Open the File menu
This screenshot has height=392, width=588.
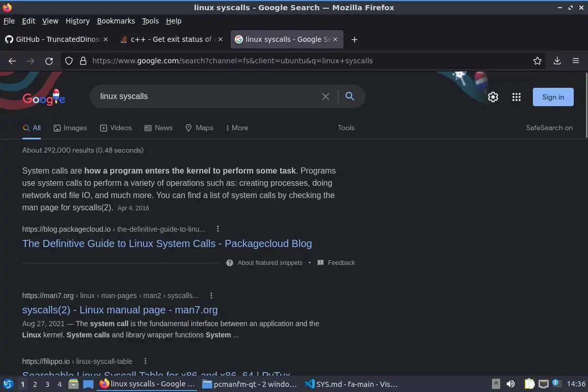click(9, 21)
